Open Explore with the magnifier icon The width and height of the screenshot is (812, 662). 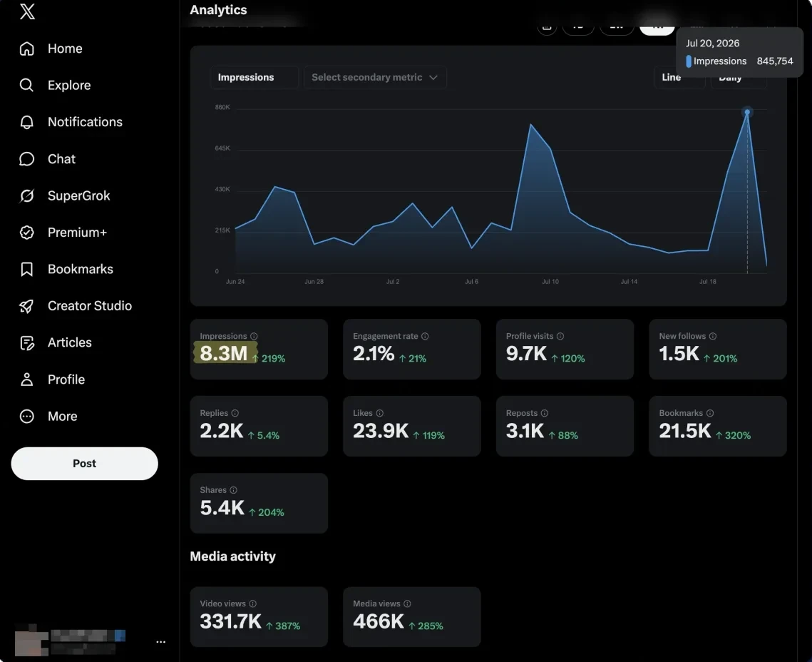point(55,85)
